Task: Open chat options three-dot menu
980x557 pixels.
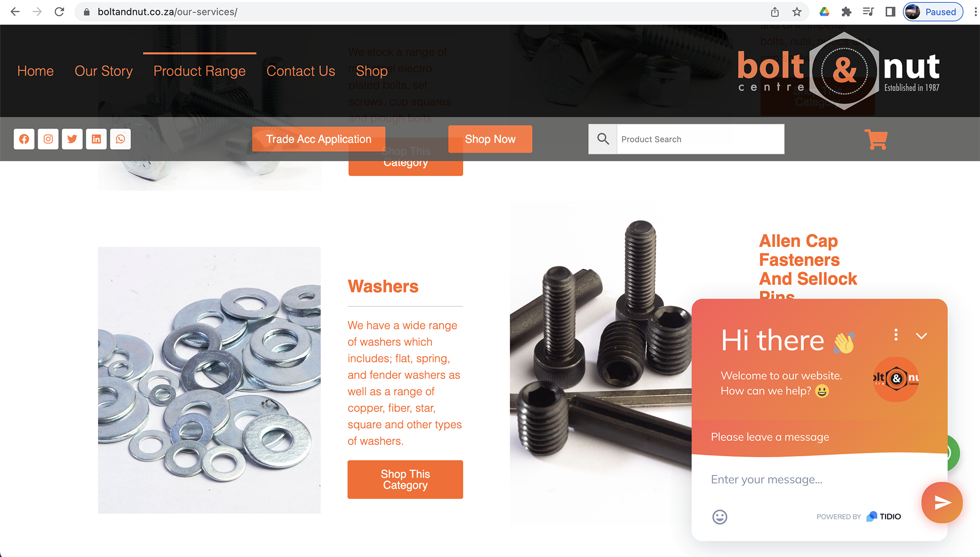Action: point(896,335)
